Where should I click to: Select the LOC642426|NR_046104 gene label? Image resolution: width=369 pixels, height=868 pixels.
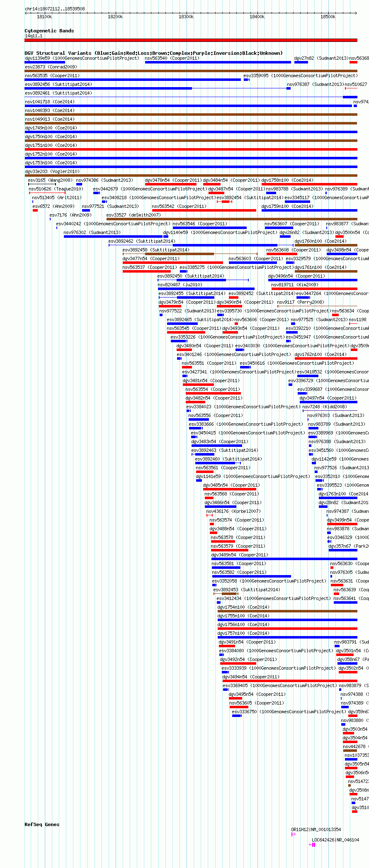pyautogui.click(x=335, y=840)
